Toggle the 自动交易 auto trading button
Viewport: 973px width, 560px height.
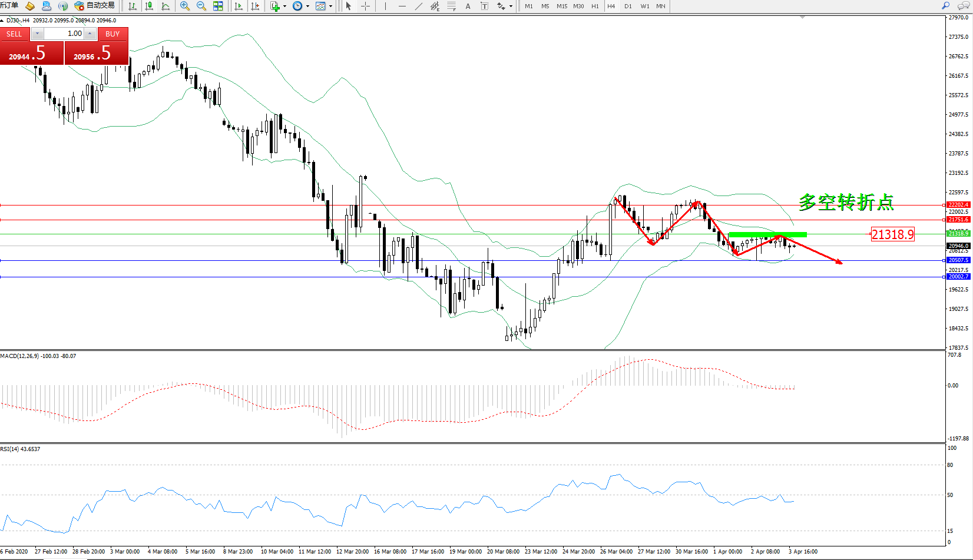(95, 6)
